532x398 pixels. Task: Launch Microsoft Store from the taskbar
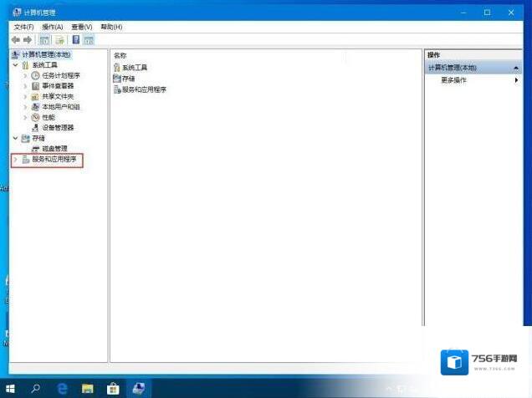(x=112, y=388)
